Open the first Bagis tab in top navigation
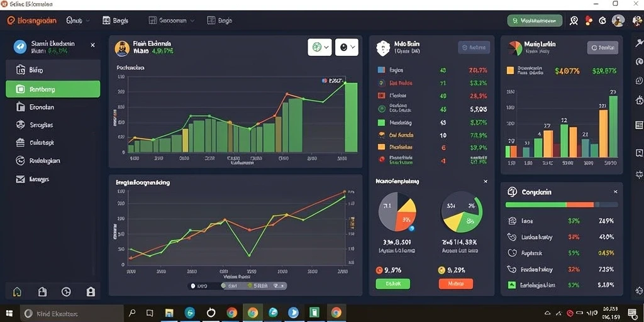 (x=116, y=20)
